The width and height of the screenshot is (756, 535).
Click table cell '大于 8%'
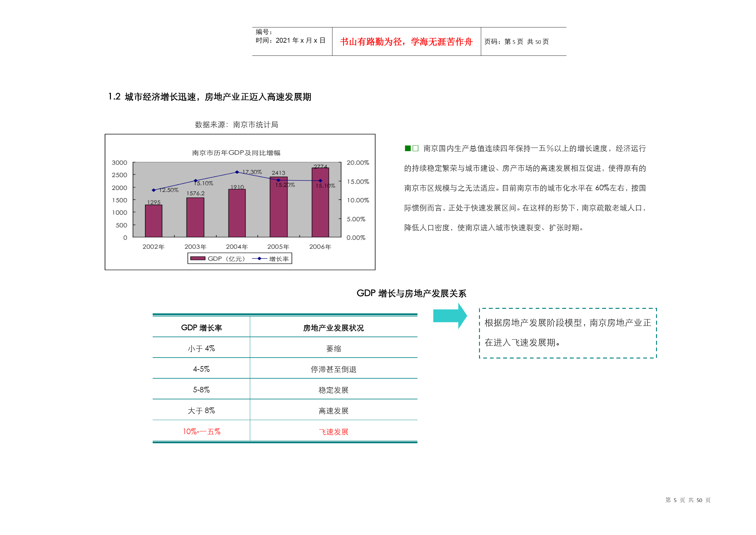[201, 411]
